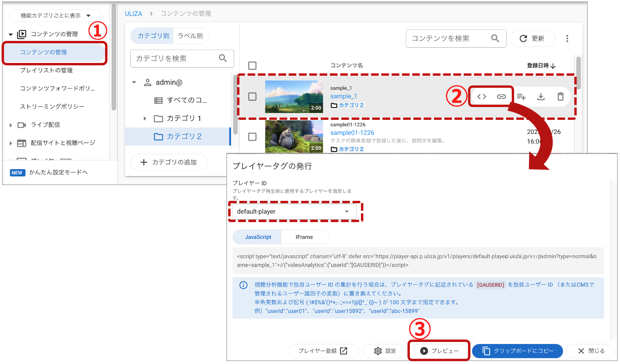Select the JavaScript tab
This screenshot has height=364, width=620.
tap(257, 237)
